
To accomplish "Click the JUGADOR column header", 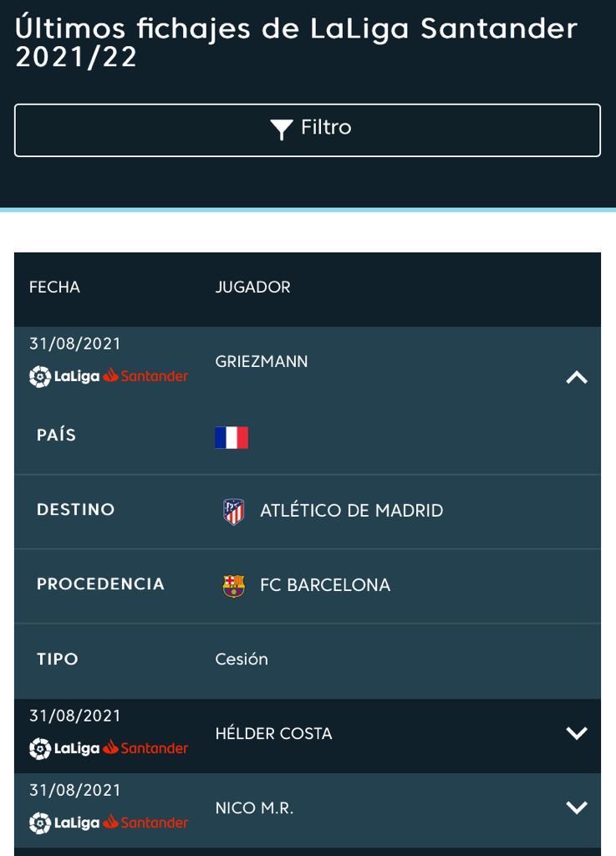I will click(252, 288).
